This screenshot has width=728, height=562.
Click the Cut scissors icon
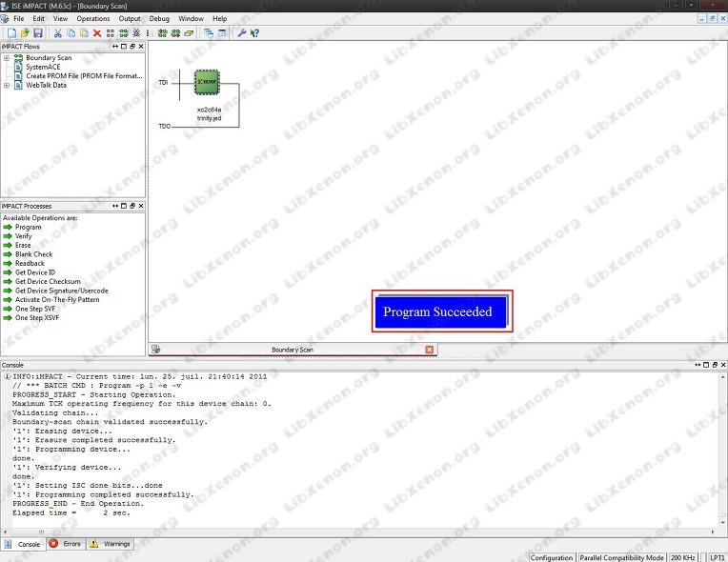[57, 33]
